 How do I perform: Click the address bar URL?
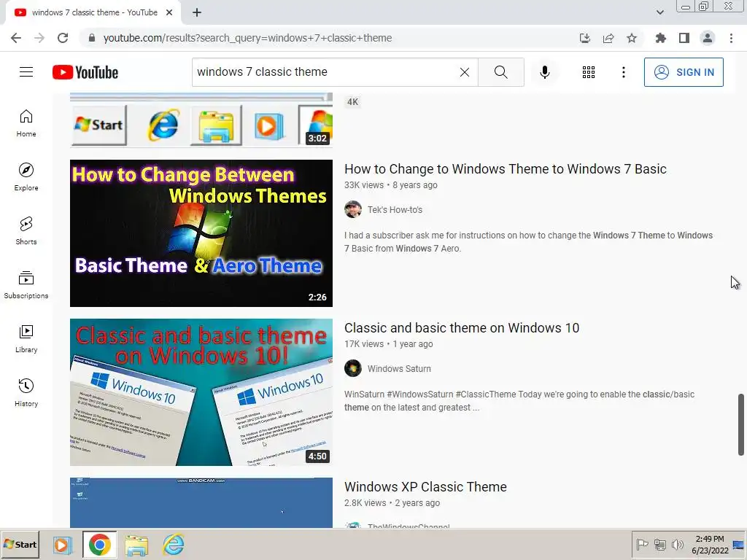click(x=247, y=38)
